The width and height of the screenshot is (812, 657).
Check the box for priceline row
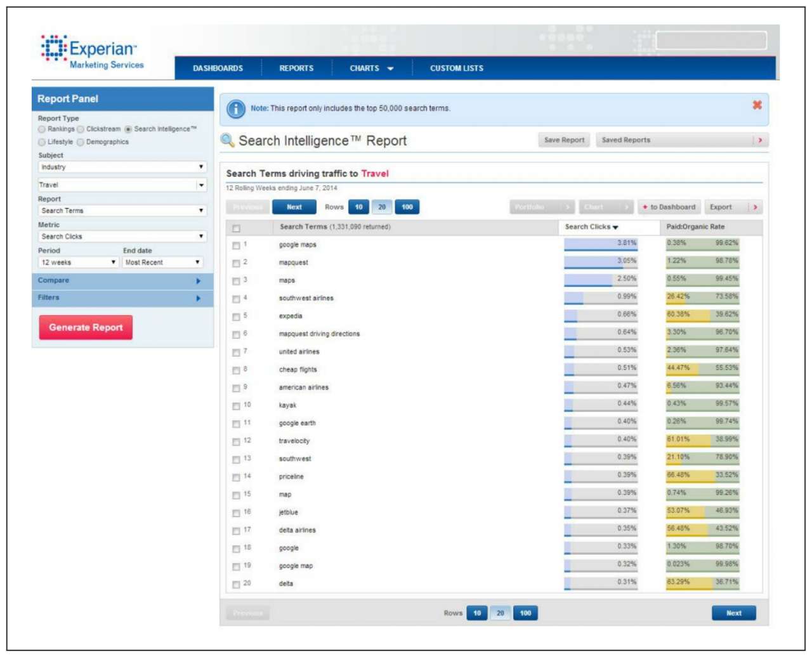(236, 478)
